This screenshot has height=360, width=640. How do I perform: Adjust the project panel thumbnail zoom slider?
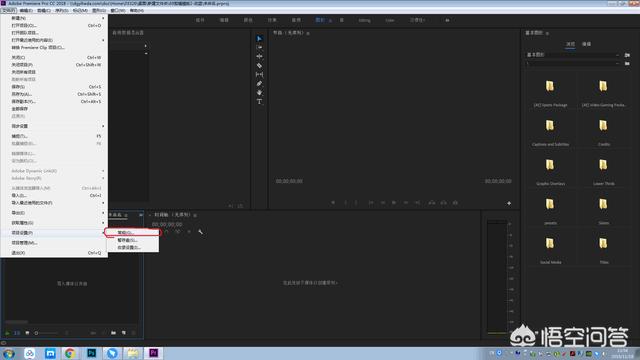(x=46, y=333)
